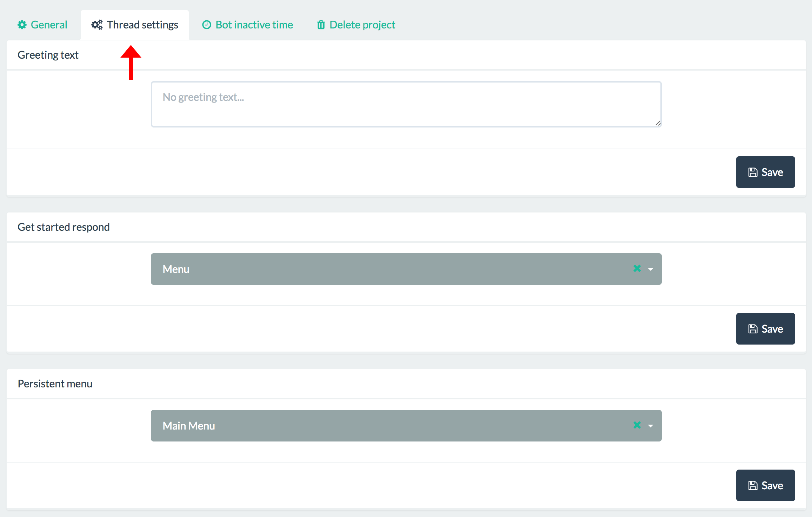Clear the Main Menu selection with X
Screen dimensions: 812x517
point(637,425)
